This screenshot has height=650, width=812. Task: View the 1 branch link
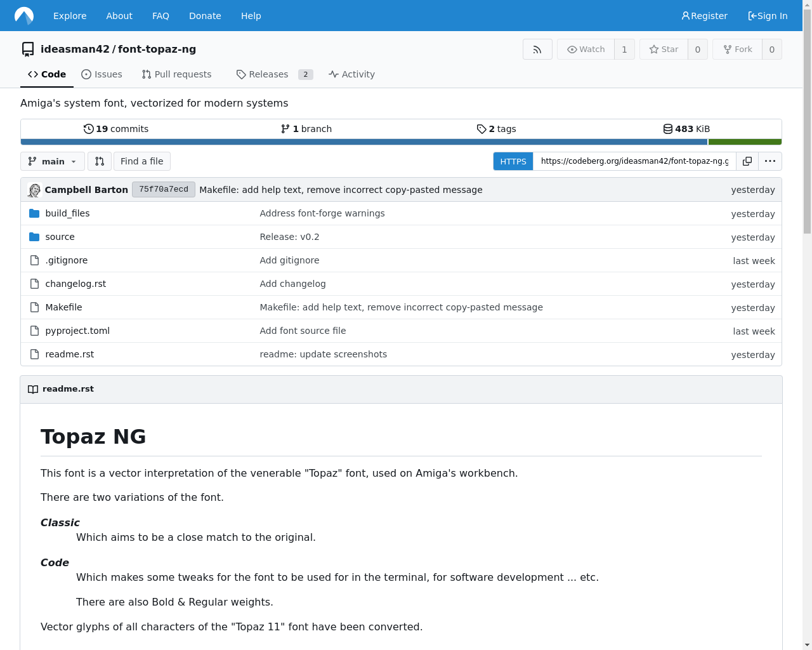point(306,129)
